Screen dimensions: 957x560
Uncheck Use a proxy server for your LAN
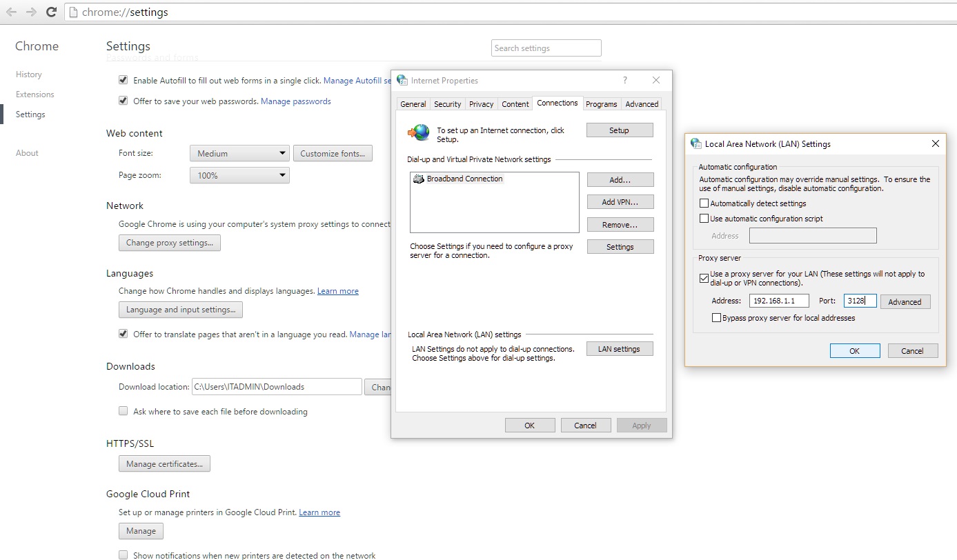tap(704, 278)
